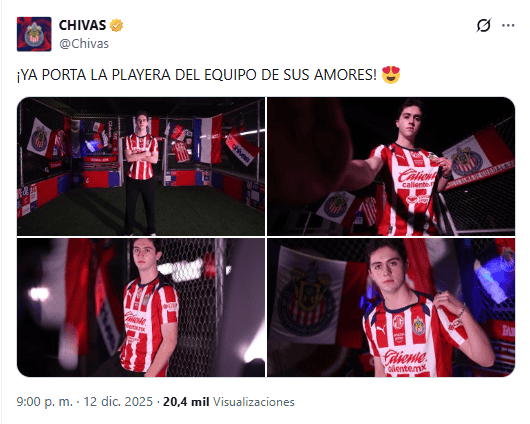Click the heart-eyes emoji in the tweet text
The image size is (530, 424).
pos(391,75)
